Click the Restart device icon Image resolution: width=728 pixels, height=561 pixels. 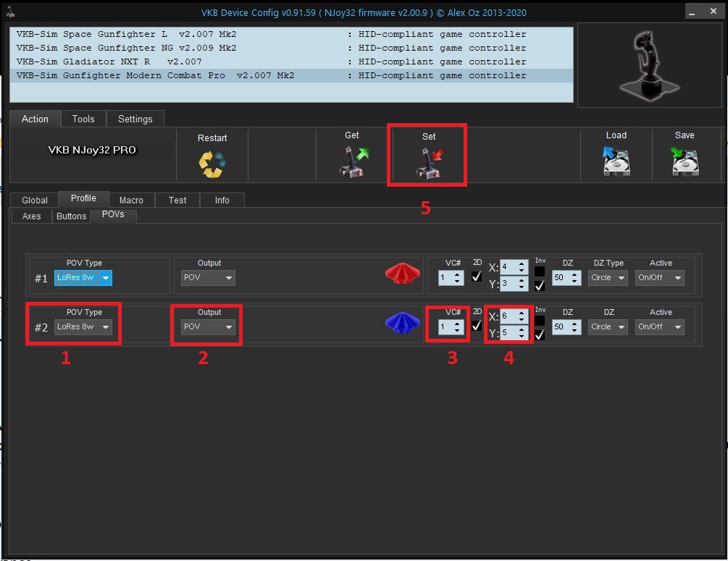[212, 164]
